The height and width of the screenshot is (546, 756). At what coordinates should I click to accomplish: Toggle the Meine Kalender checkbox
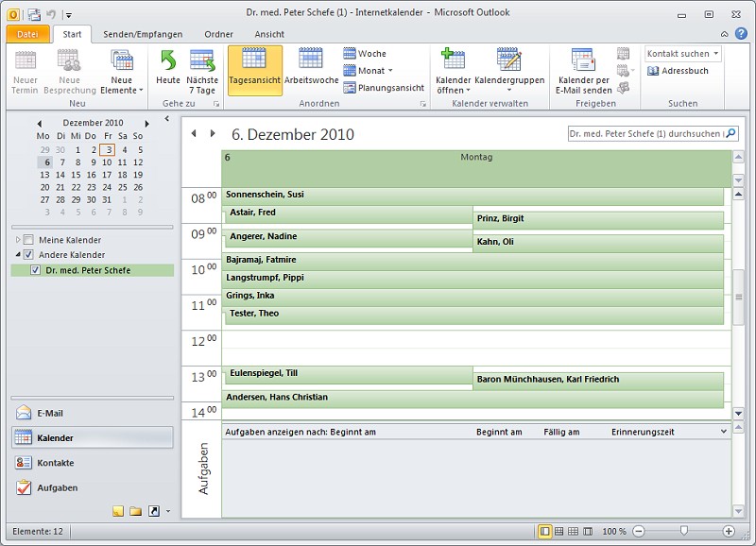pyautogui.click(x=28, y=240)
